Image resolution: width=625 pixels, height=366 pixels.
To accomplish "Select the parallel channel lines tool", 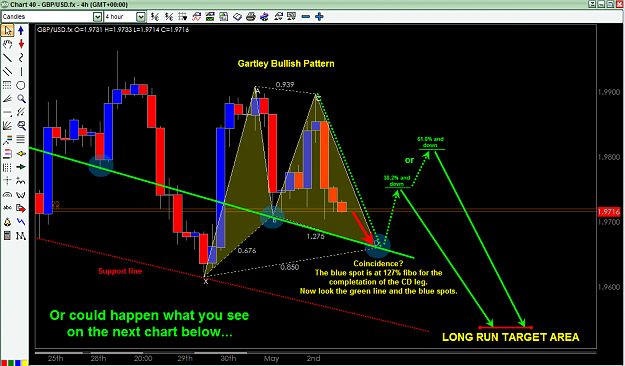I will click(8, 71).
